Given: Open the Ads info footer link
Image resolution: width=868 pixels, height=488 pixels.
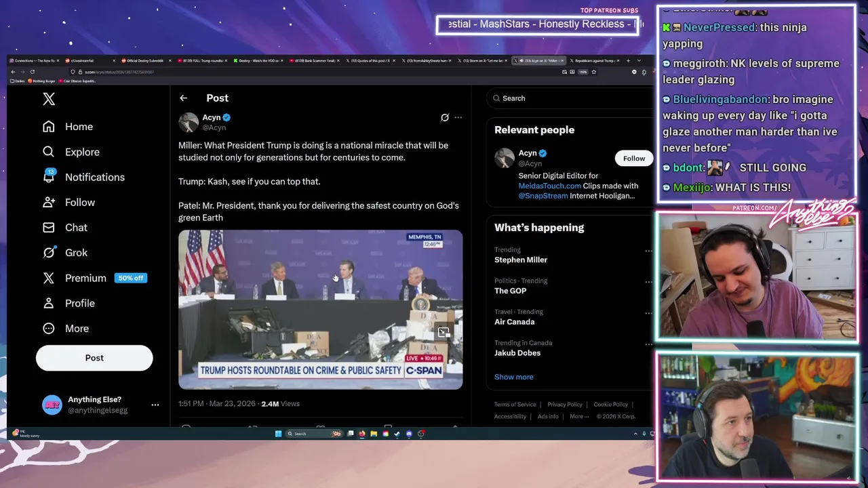Looking at the screenshot, I should pos(548,416).
